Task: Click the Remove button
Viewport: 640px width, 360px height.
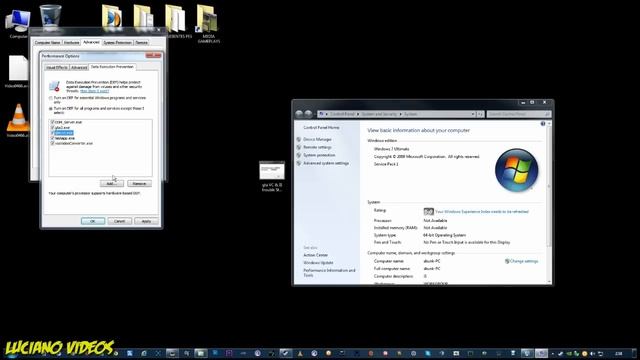Action: point(139,184)
